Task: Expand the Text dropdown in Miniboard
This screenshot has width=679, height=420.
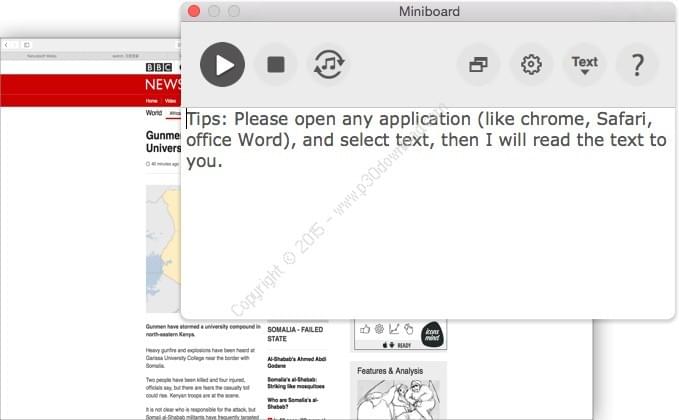Action: (584, 65)
